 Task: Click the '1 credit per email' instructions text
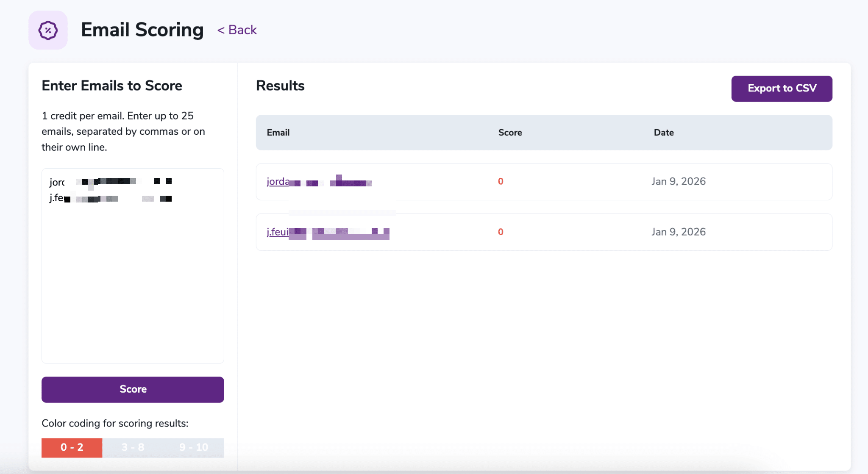123,131
